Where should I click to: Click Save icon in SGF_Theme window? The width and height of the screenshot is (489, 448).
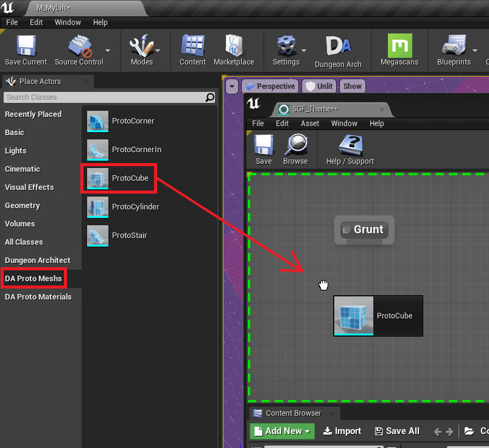[264, 145]
